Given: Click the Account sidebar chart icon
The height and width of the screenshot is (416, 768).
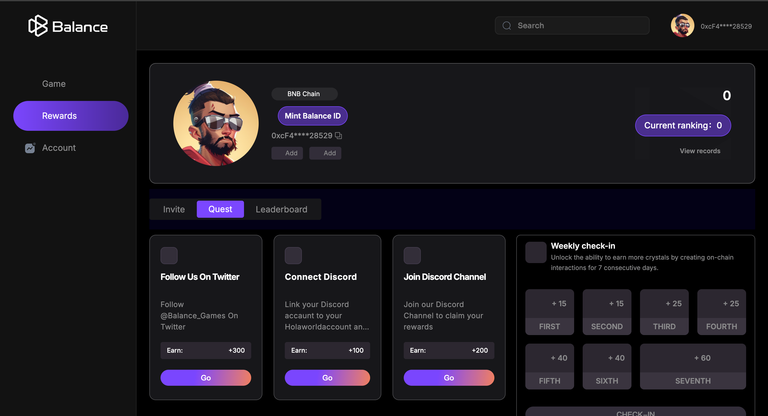Looking at the screenshot, I should (x=30, y=148).
